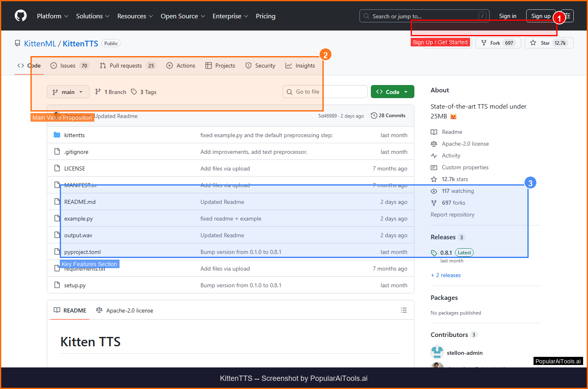Click the Go to file field

tap(324, 92)
